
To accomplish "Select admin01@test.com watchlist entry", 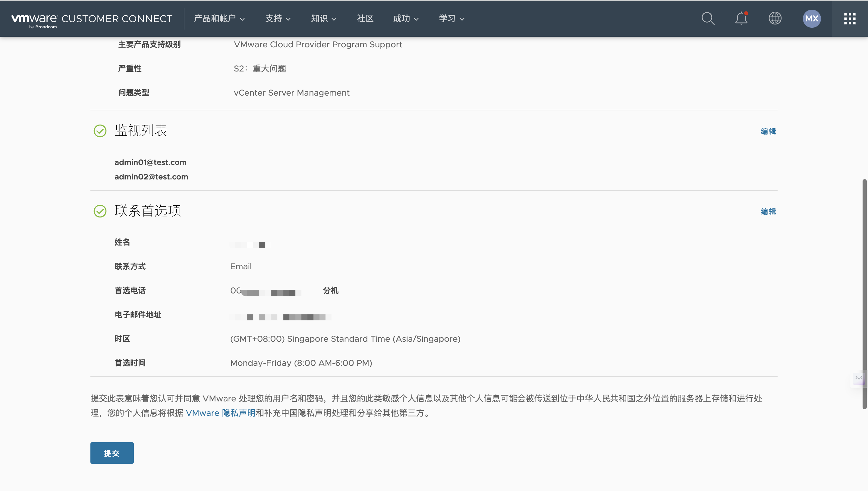I will coord(151,162).
